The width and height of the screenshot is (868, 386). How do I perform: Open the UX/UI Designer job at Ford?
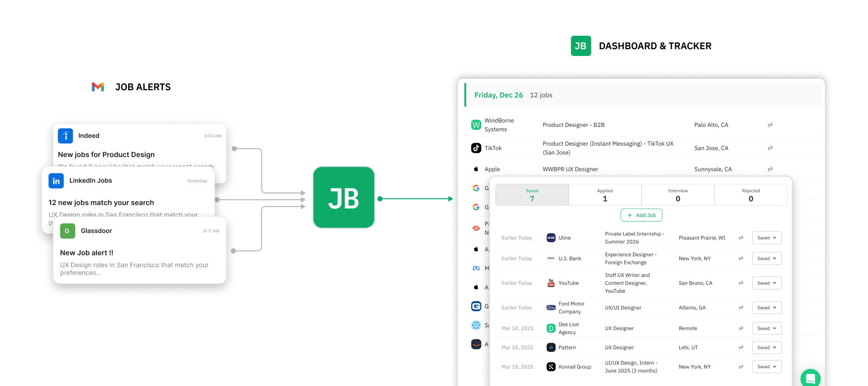click(623, 308)
